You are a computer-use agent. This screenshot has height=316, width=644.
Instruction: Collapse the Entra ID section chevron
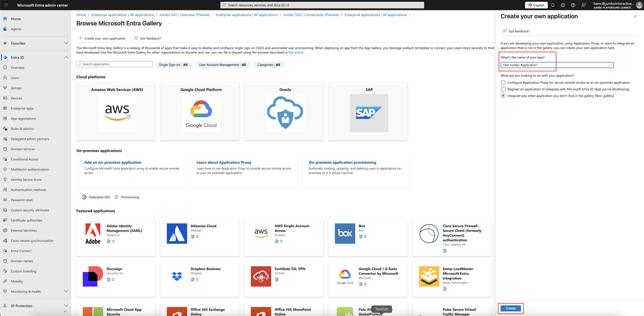pos(66,57)
